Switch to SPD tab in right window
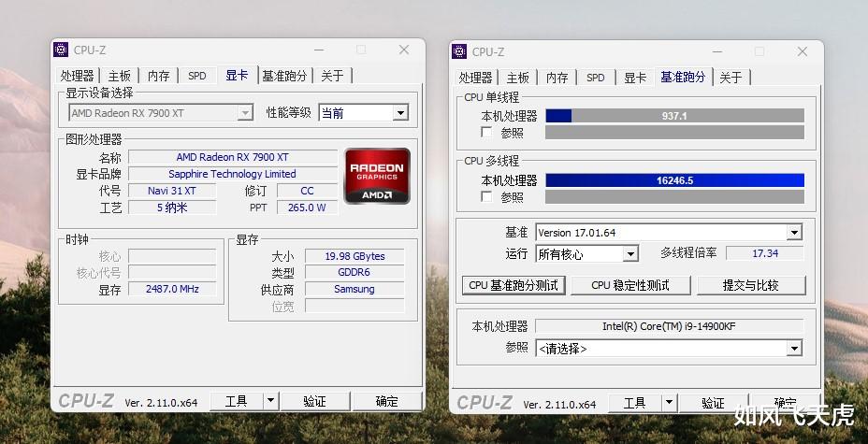This screenshot has width=868, height=444. (596, 78)
